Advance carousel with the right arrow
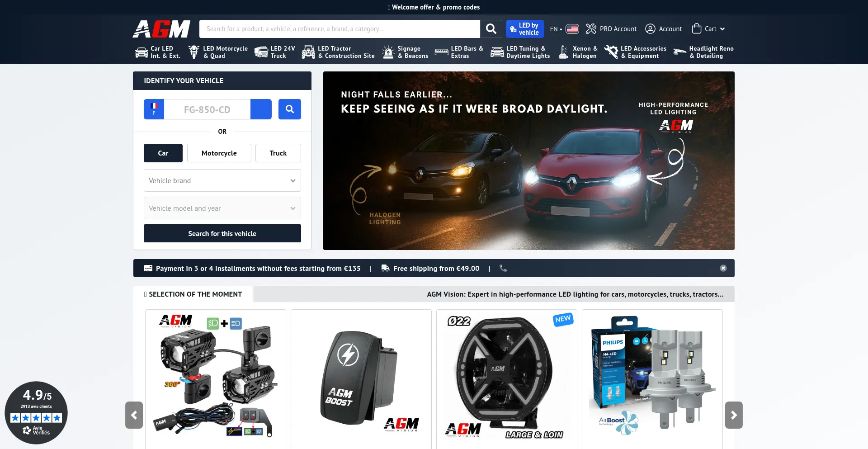The width and height of the screenshot is (868, 449). coord(733,415)
